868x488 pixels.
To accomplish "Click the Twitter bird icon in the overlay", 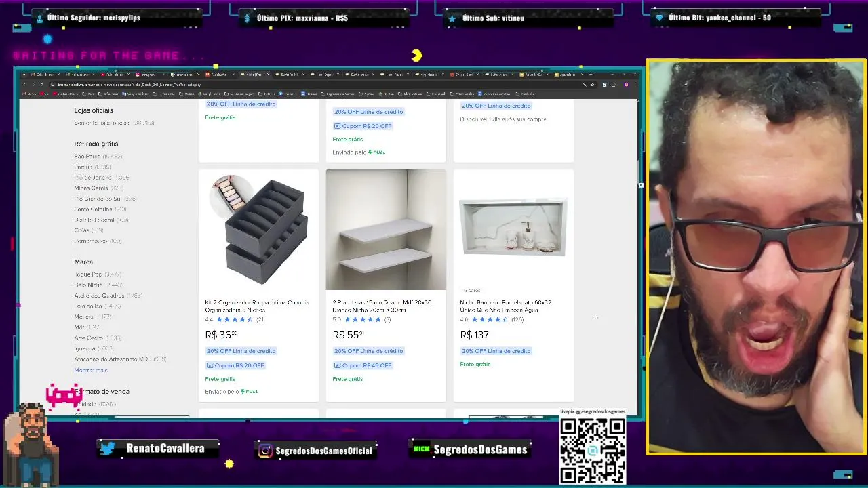I will pos(107,449).
